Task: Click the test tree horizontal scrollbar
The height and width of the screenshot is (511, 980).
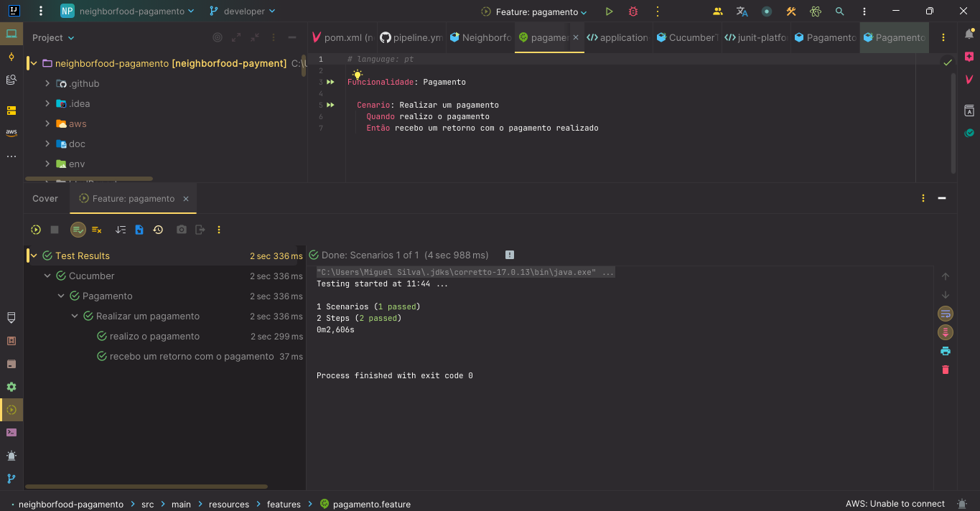Action: [147, 487]
